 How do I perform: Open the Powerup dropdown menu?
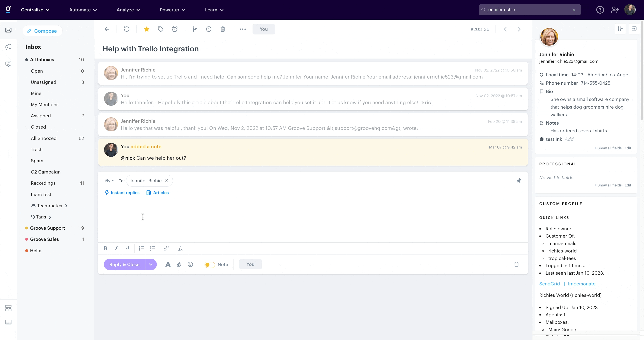pyautogui.click(x=173, y=10)
